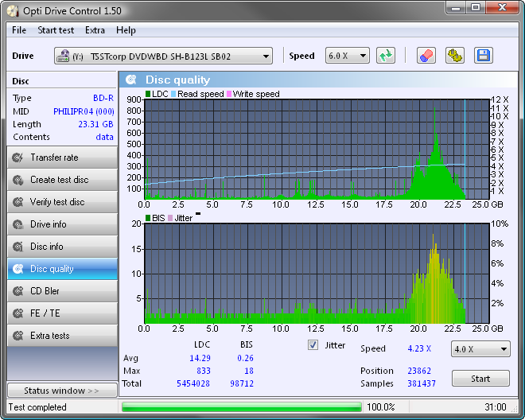Click the LDC Max value 833
This screenshot has height=420, width=525.
click(x=204, y=371)
